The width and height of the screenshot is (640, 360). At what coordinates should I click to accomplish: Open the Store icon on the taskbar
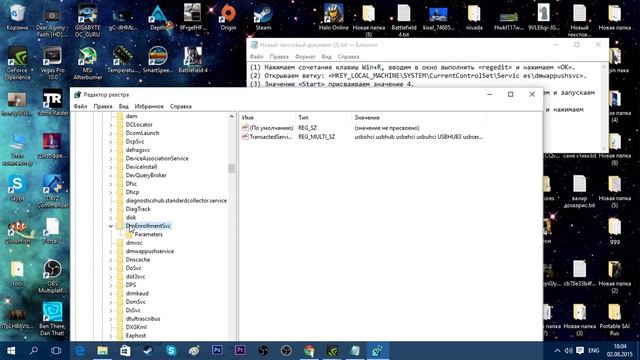click(125, 351)
